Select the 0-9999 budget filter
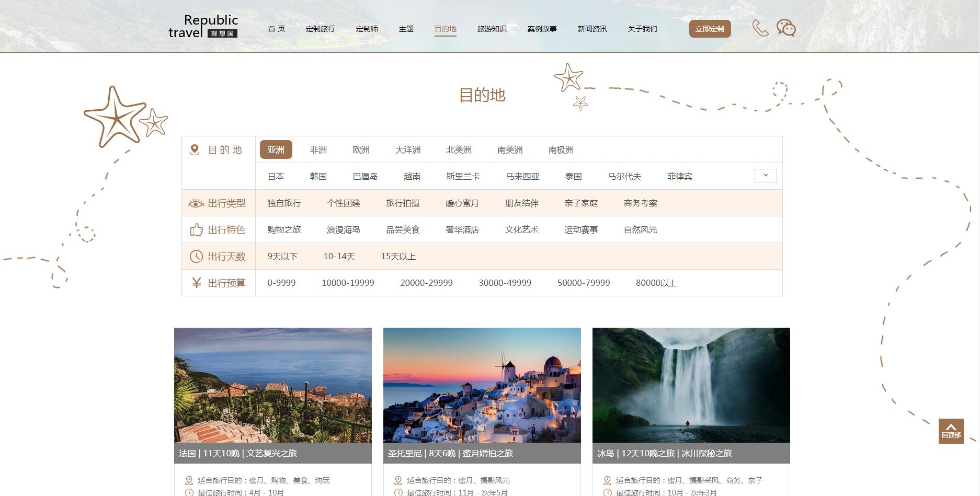 pyautogui.click(x=282, y=283)
